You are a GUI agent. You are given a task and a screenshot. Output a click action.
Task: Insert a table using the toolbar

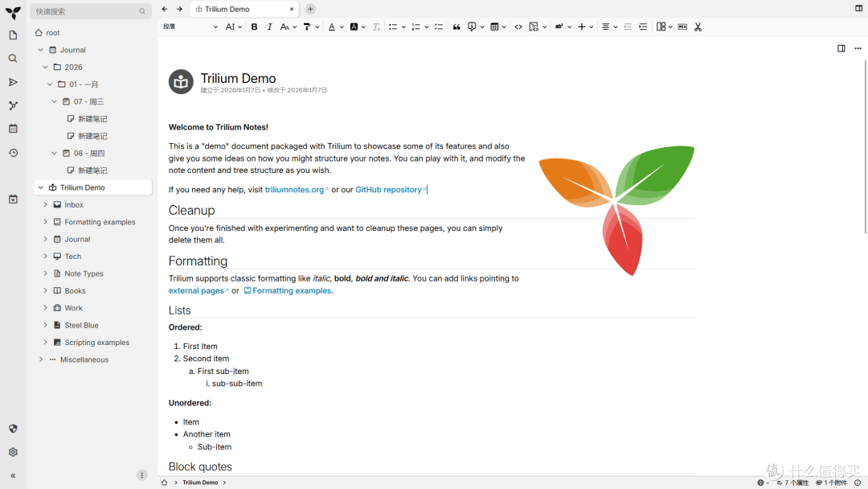[494, 27]
